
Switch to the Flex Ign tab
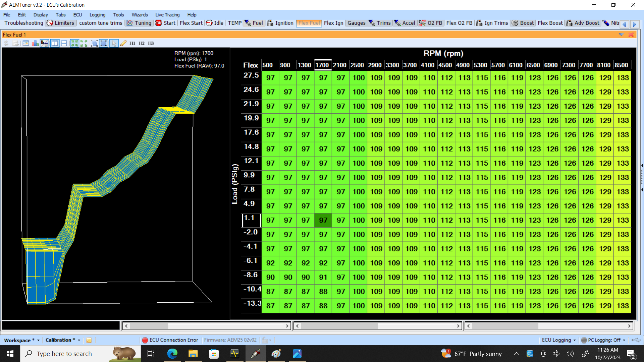pyautogui.click(x=333, y=23)
